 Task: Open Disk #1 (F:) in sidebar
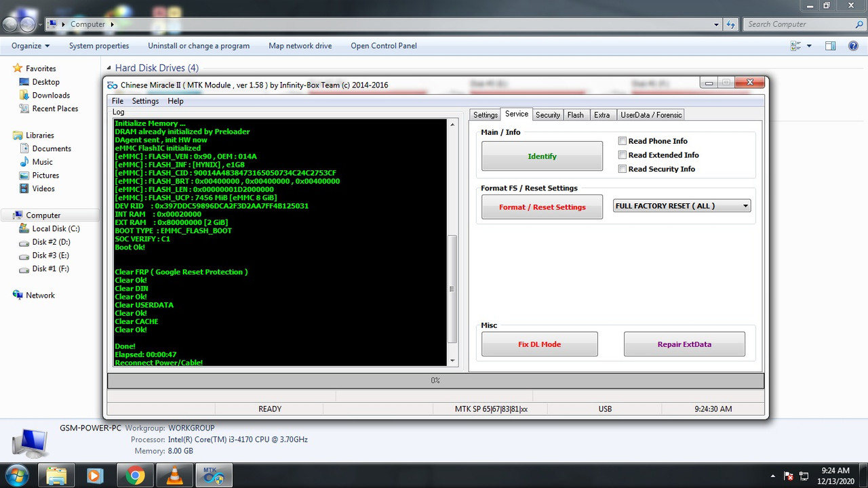pyautogui.click(x=51, y=269)
